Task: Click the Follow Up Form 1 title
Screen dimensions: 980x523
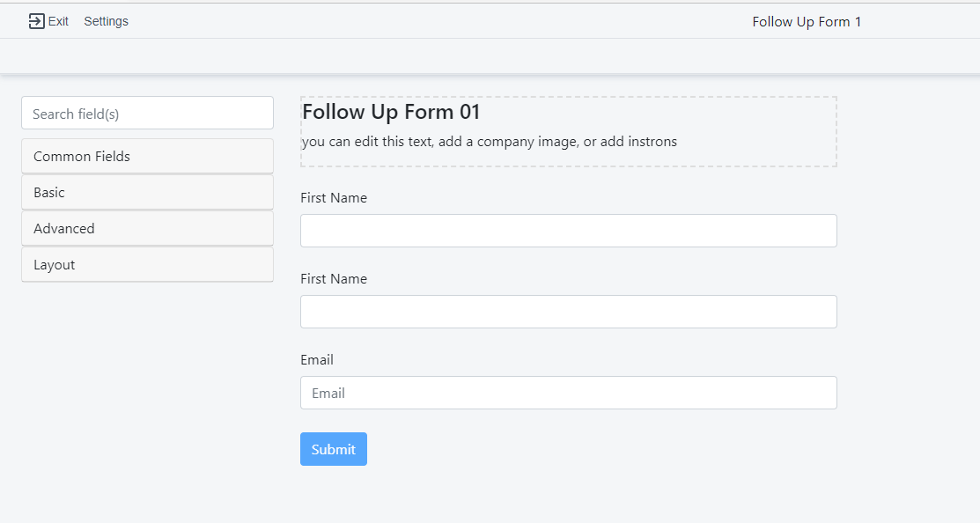Action: click(x=806, y=21)
